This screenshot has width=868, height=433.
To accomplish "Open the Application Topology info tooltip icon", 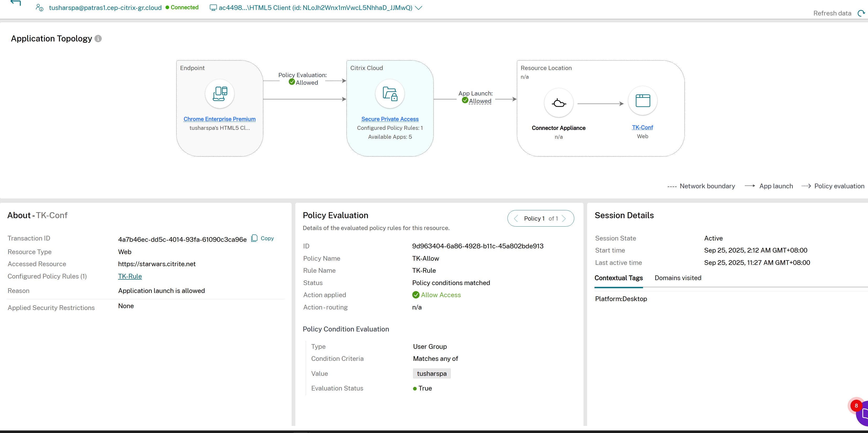I will [x=98, y=38].
